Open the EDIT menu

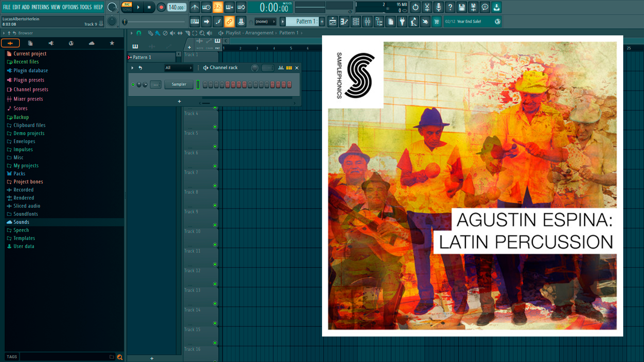(17, 7)
